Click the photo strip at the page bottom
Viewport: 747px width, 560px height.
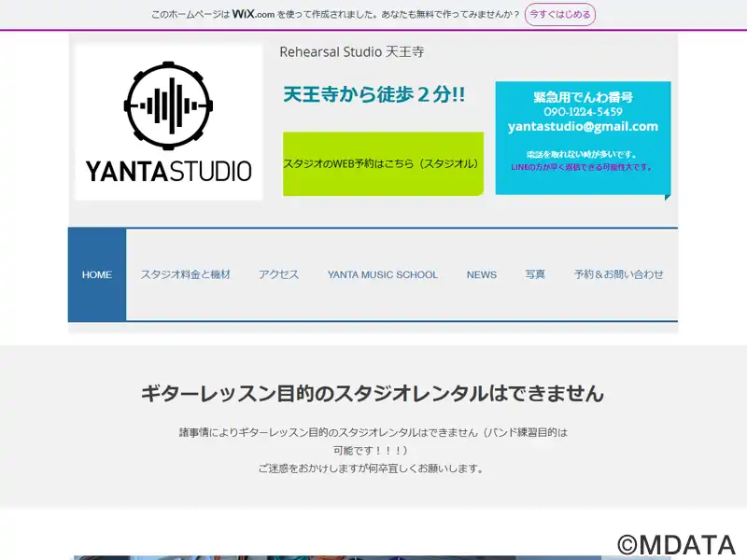(373, 557)
